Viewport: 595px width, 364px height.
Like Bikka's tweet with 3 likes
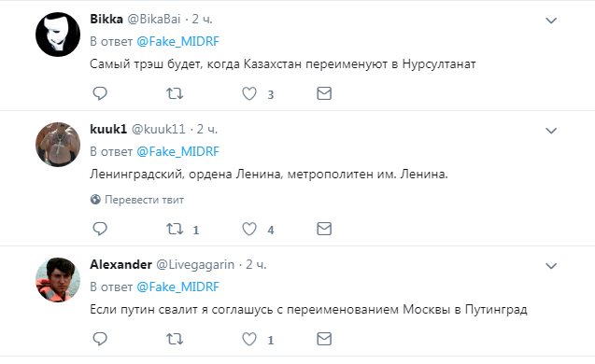[x=249, y=93]
